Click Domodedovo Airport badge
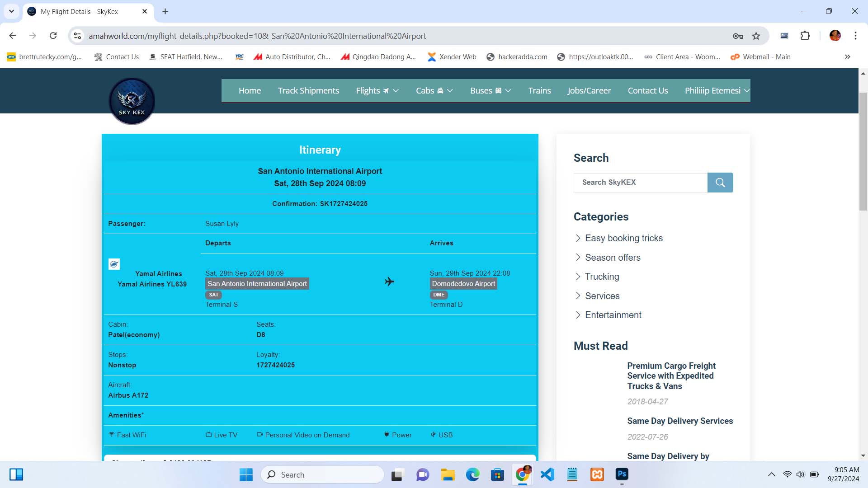The height and width of the screenshot is (488, 868). 463,284
